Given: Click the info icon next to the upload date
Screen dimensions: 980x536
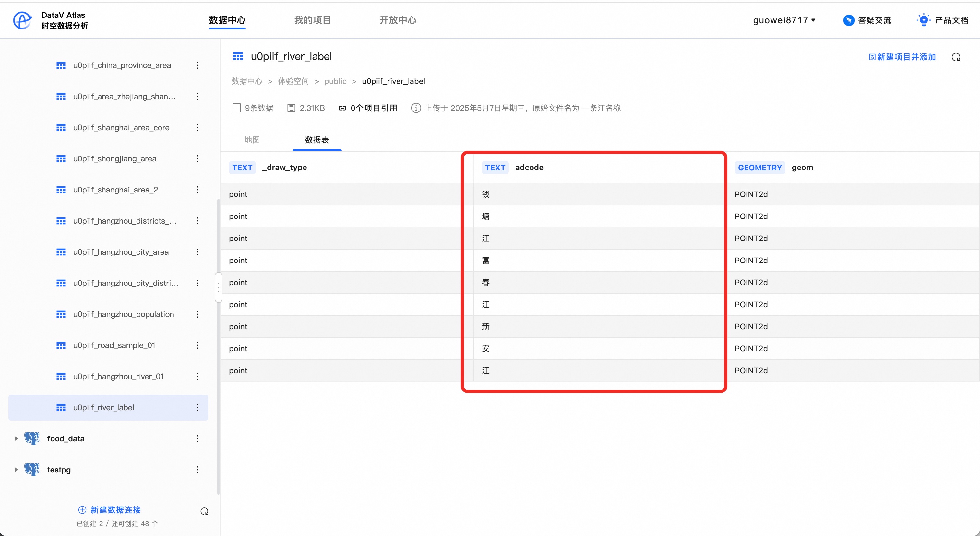Looking at the screenshot, I should (416, 108).
